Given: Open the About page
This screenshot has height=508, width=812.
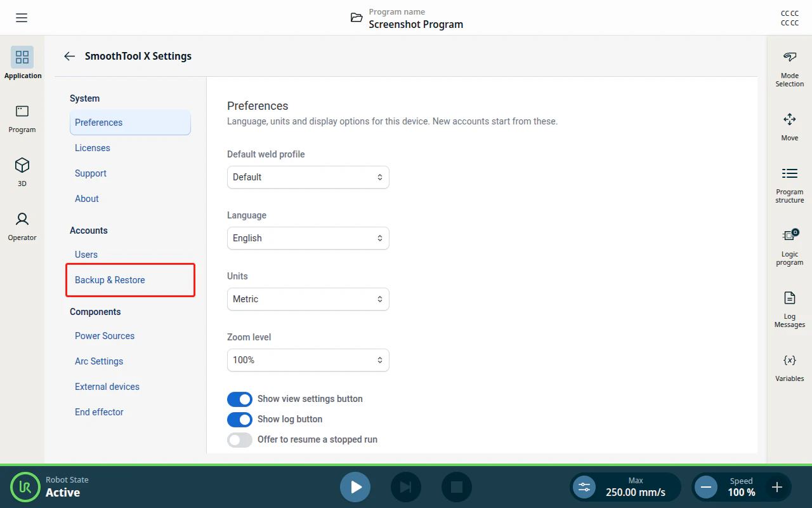Looking at the screenshot, I should (x=130, y=199).
